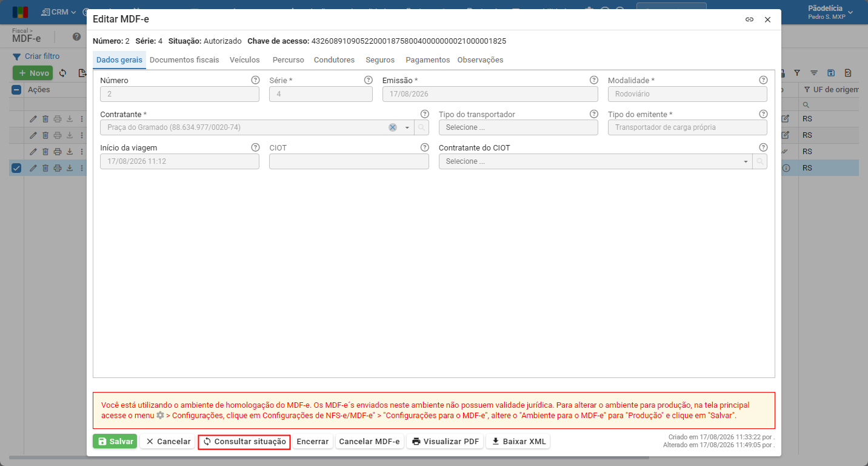Click the Consultar situação button
This screenshot has width=868, height=466.
click(244, 442)
